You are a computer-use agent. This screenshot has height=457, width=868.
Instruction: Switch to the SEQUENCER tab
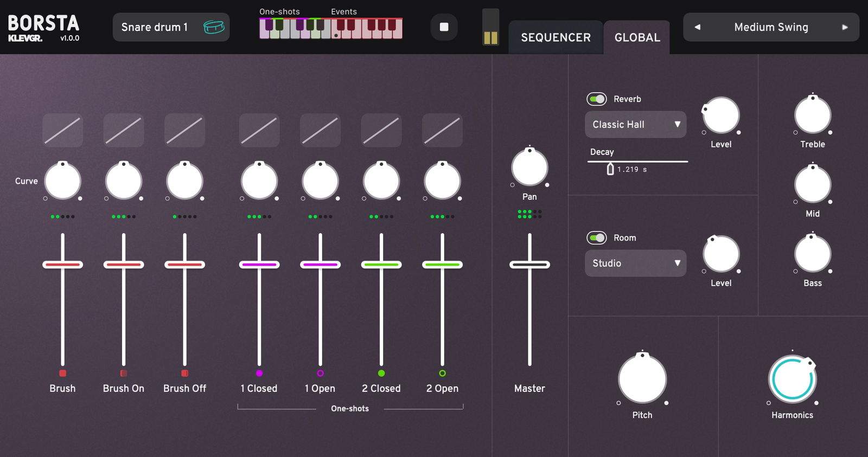[556, 37]
